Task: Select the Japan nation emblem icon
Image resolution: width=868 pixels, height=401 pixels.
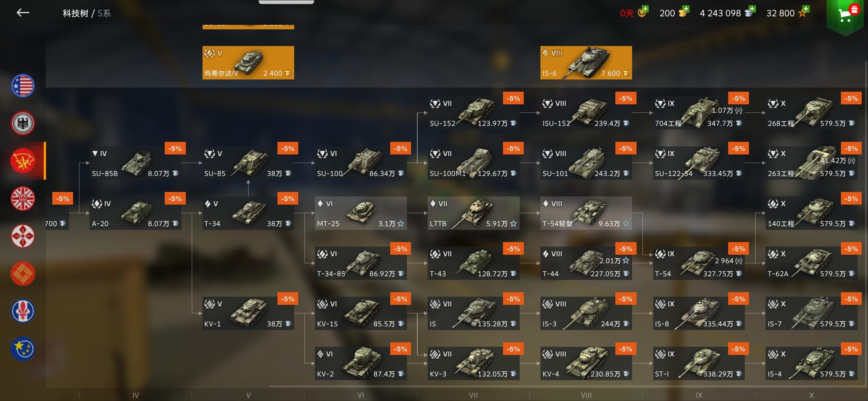Action: pos(23,236)
